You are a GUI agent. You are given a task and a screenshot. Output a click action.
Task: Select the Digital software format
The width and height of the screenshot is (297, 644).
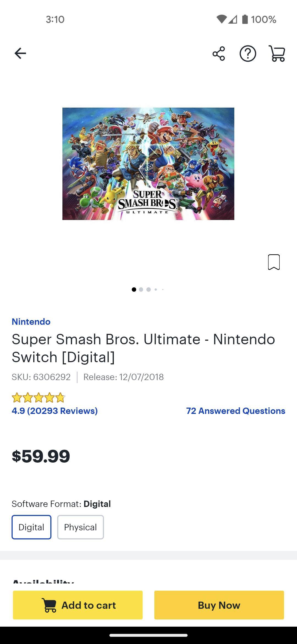[31, 527]
